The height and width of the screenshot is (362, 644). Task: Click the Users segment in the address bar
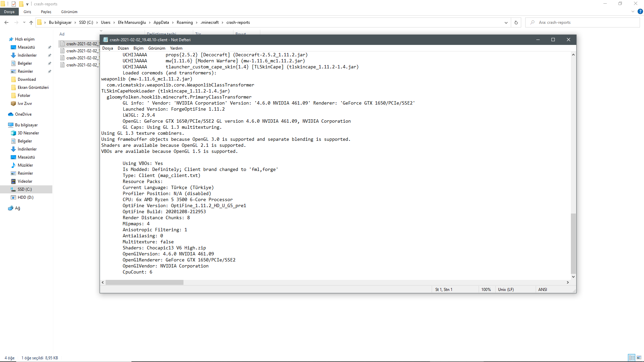click(106, 22)
